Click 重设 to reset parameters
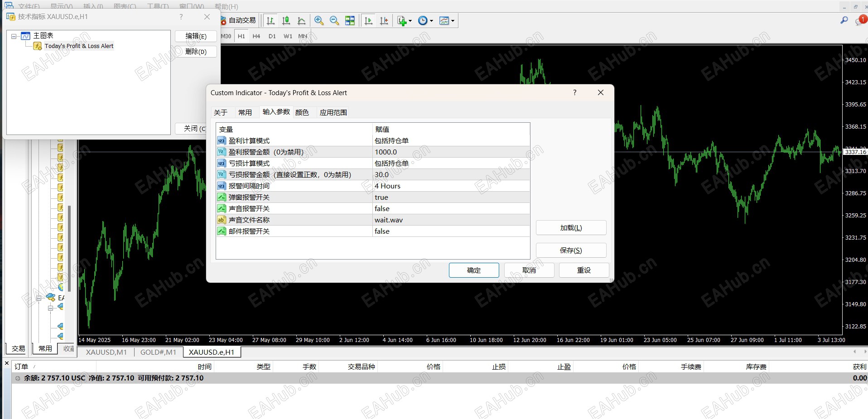868x419 pixels. [x=584, y=270]
